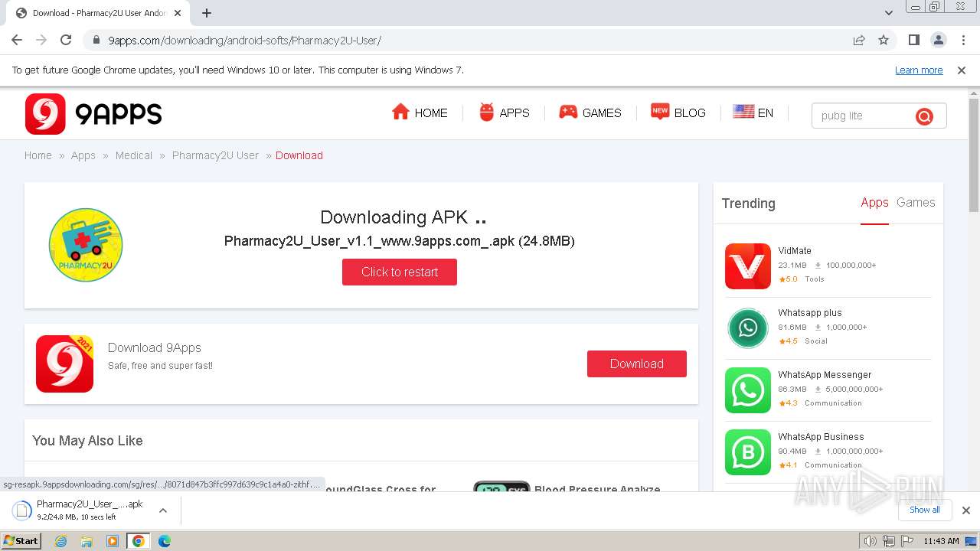Close the Pharmacy2U download tab
This screenshot has height=551, width=980.
[x=178, y=13]
